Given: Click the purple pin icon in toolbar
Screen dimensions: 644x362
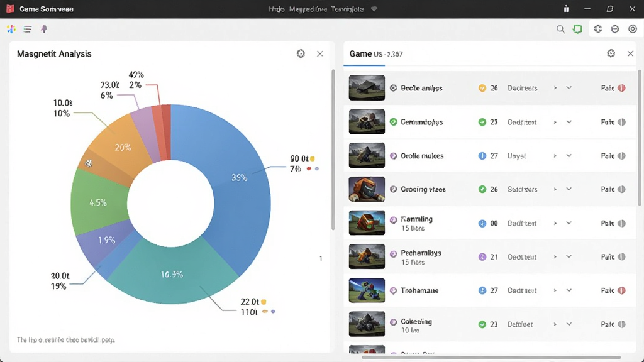Looking at the screenshot, I should pyautogui.click(x=44, y=29).
